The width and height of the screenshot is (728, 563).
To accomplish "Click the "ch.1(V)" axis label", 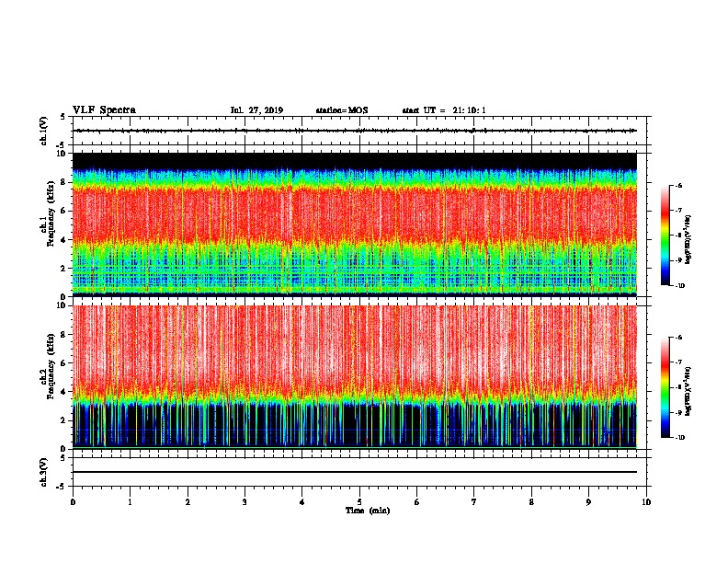I will pyautogui.click(x=44, y=131).
